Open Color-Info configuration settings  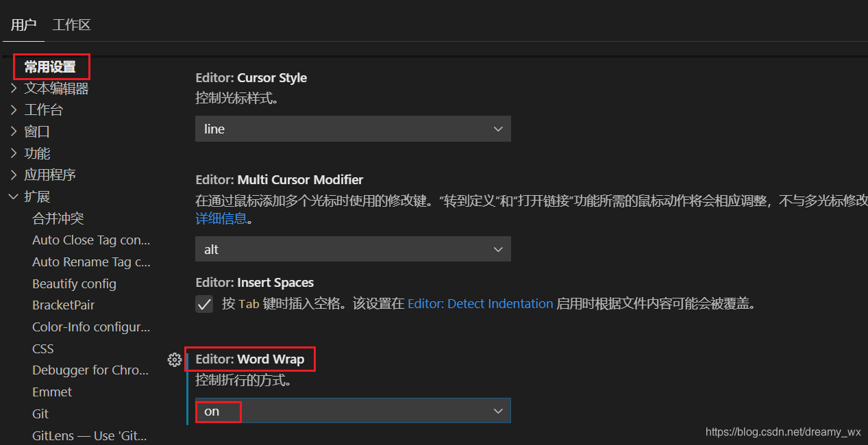click(x=91, y=327)
